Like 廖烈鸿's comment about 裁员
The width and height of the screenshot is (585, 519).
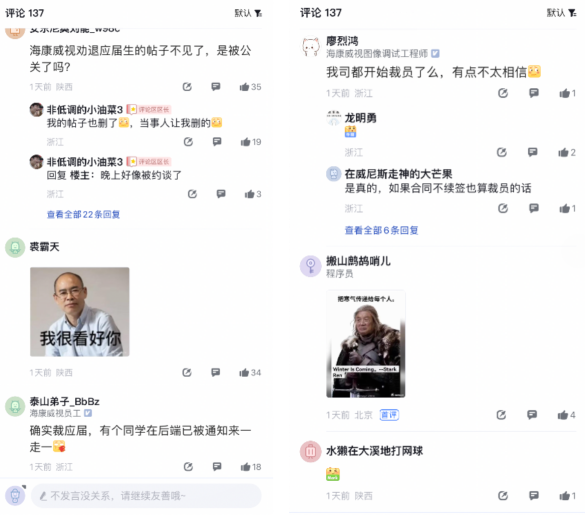pos(567,93)
